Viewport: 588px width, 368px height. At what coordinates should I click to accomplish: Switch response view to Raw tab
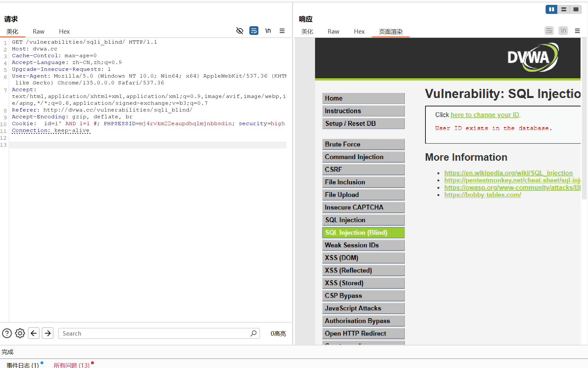coord(334,31)
